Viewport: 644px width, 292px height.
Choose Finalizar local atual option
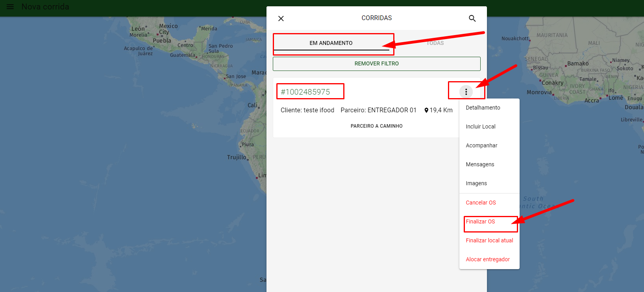pyautogui.click(x=489, y=240)
